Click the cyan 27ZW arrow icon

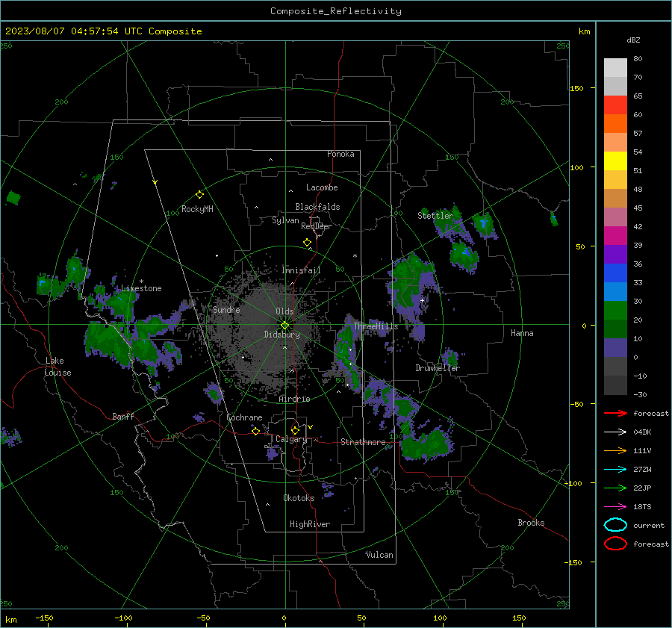pos(615,470)
